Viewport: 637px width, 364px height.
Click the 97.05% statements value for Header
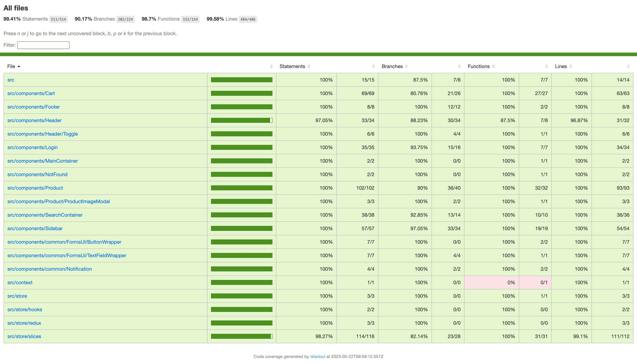pos(324,120)
